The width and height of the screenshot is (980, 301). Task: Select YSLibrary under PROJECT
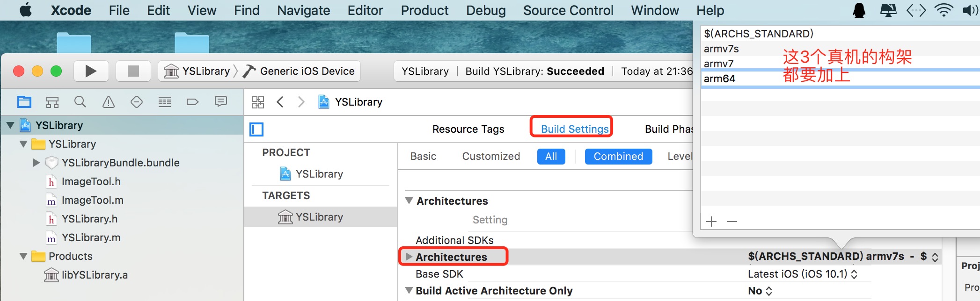[319, 174]
